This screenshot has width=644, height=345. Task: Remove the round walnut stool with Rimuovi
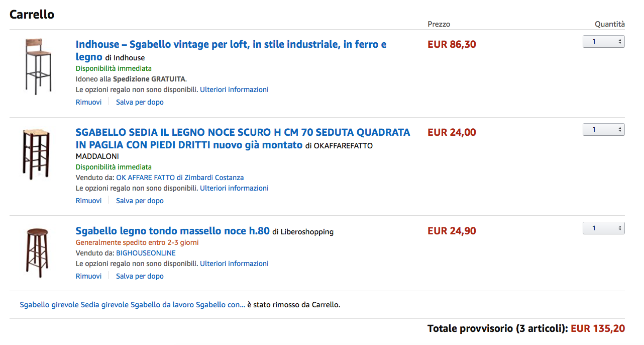[x=88, y=276]
